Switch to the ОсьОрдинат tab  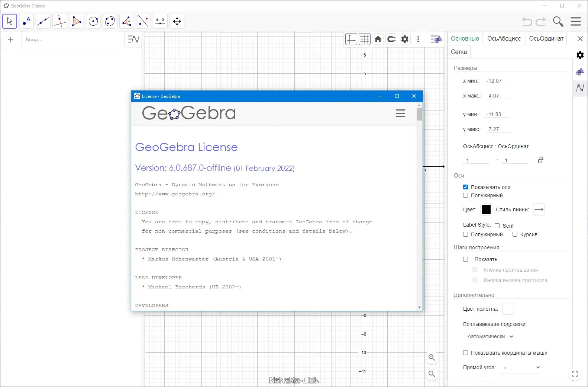pyautogui.click(x=546, y=38)
